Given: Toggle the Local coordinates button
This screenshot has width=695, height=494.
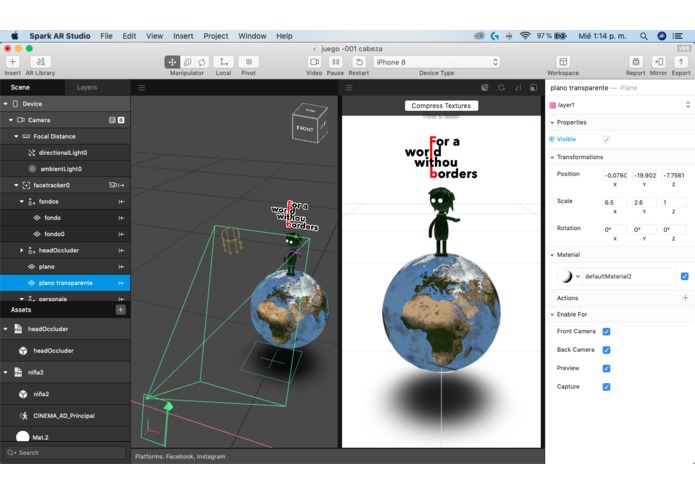Looking at the screenshot, I should [224, 62].
